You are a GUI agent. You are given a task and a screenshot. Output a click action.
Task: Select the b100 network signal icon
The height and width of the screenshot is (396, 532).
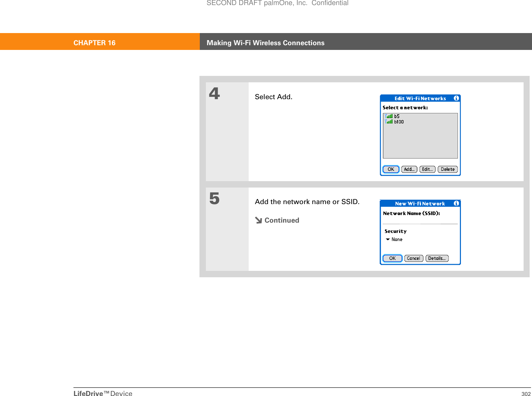[x=389, y=122]
